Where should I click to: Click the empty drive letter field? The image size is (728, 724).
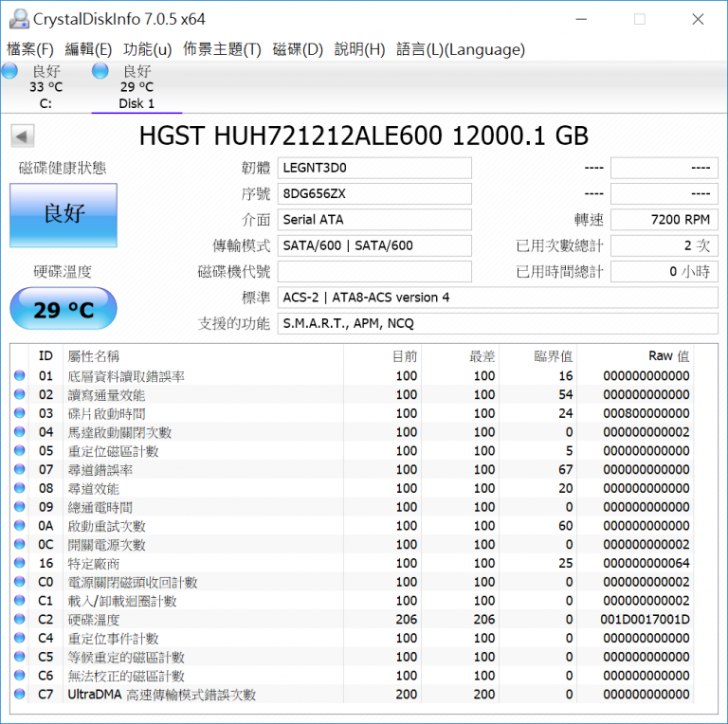point(374,271)
